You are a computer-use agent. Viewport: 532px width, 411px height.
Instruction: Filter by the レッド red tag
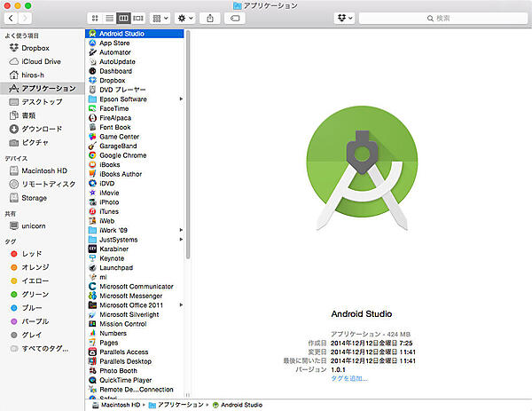[34, 254]
